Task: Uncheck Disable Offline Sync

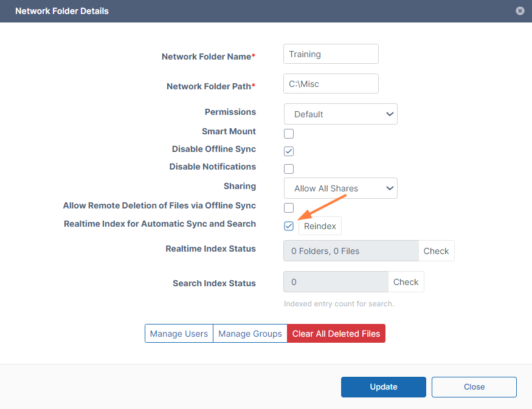Action: 289,151
